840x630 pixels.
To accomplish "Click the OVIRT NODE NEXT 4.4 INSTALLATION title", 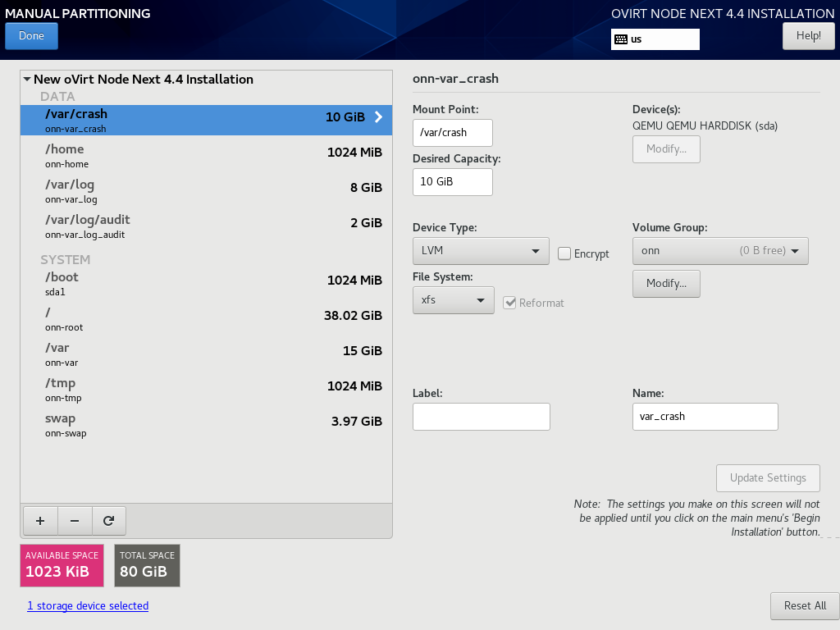I will click(723, 13).
